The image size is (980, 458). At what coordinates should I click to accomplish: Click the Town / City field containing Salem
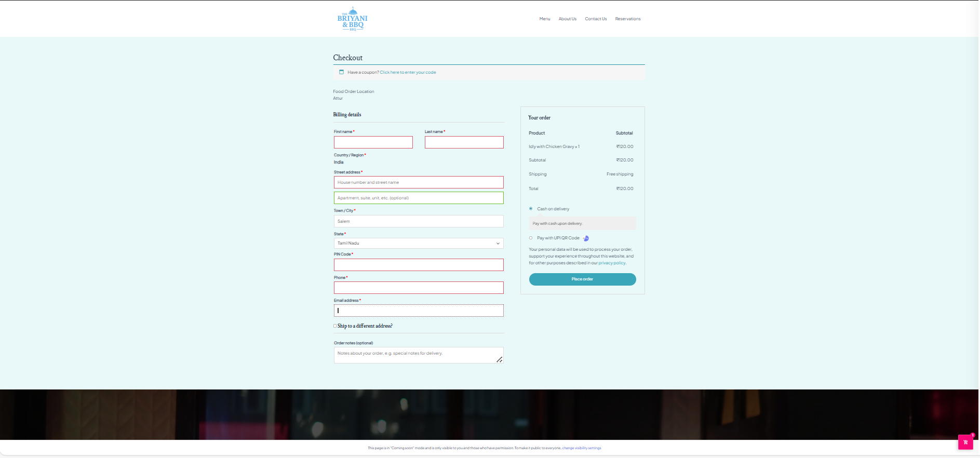click(x=418, y=221)
